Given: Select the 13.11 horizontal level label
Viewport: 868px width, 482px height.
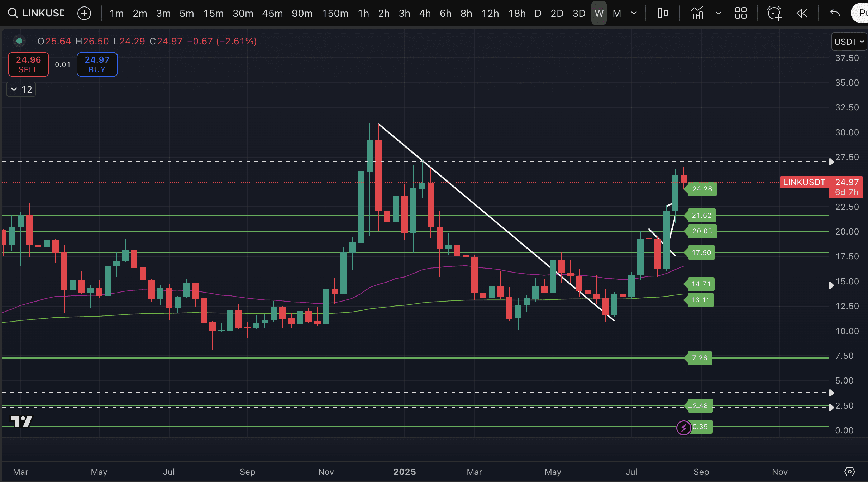Looking at the screenshot, I should pos(700,300).
